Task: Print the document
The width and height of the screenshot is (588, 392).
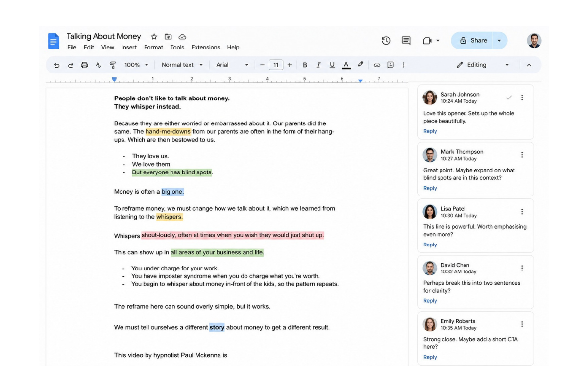Action: 84,65
